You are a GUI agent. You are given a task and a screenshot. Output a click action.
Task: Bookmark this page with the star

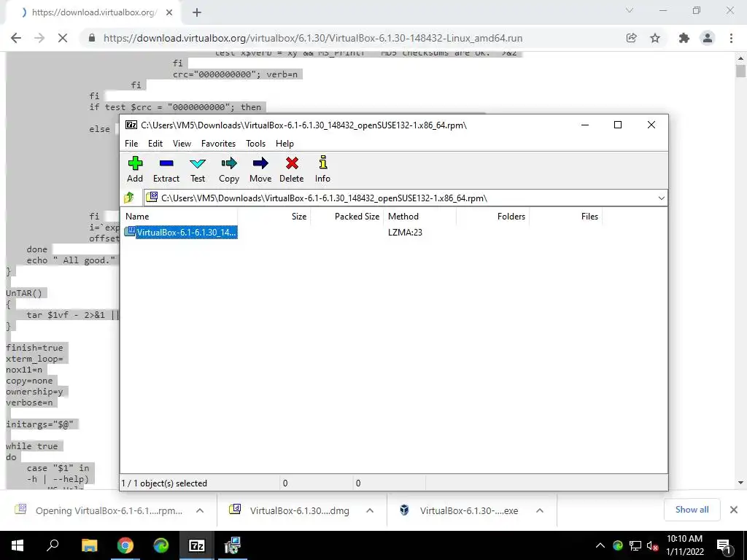click(655, 38)
